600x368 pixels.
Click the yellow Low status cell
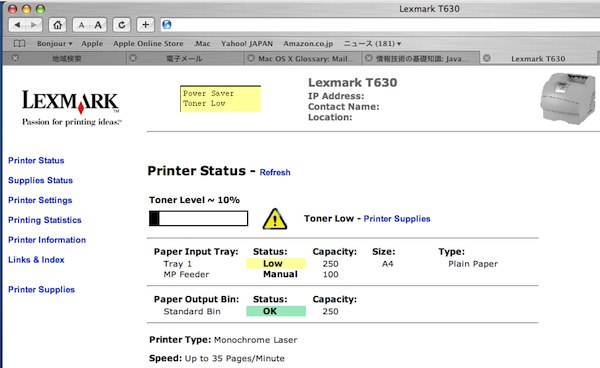pyautogui.click(x=276, y=264)
